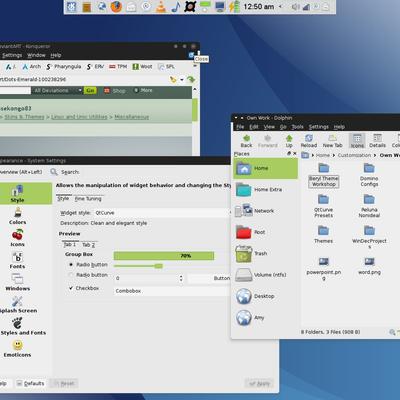Switch to Fine Tuning tab
The height and width of the screenshot is (400, 400).
(88, 199)
